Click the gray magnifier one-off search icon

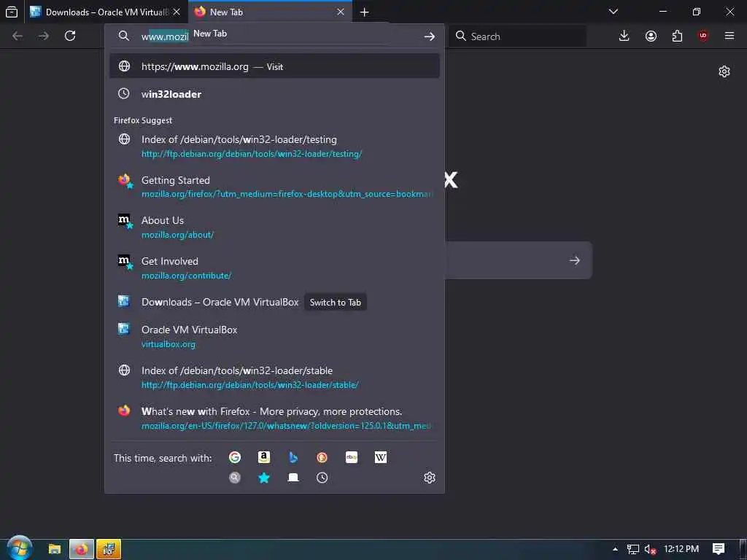(x=235, y=478)
